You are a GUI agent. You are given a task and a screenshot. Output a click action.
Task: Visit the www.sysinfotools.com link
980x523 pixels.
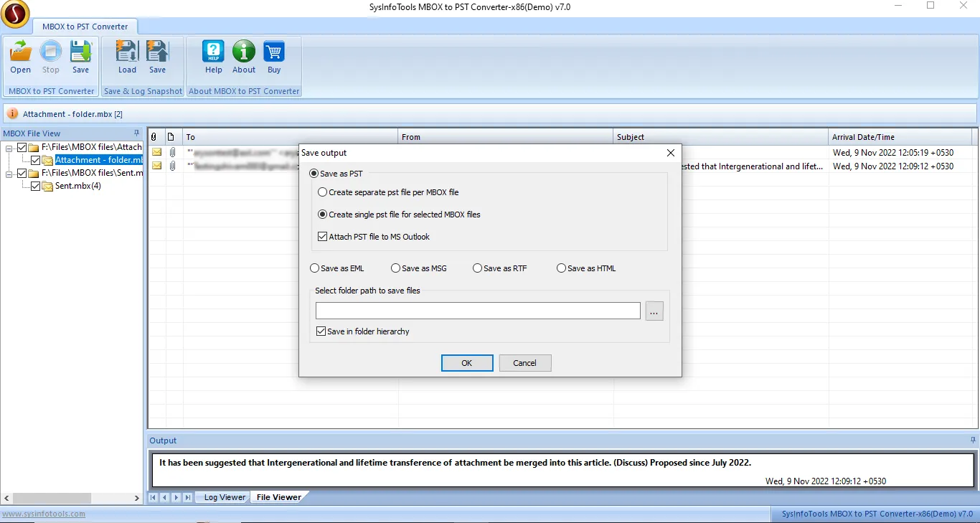point(44,514)
